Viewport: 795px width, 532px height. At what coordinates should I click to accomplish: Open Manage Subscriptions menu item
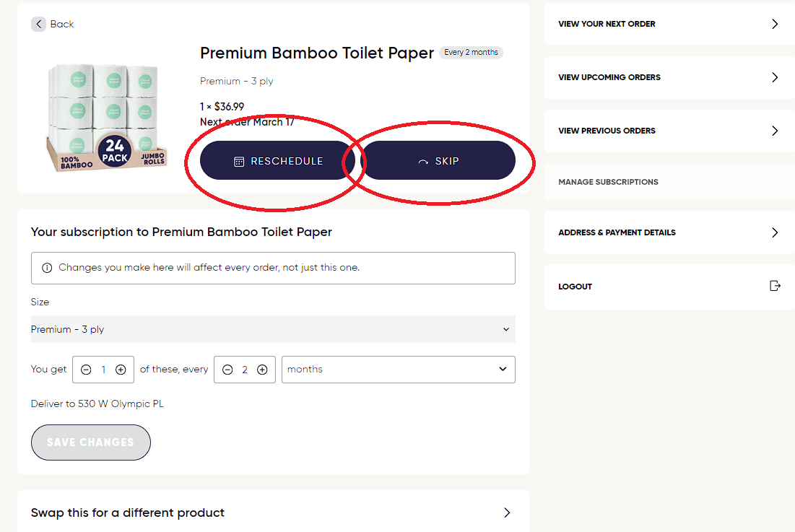(x=608, y=182)
